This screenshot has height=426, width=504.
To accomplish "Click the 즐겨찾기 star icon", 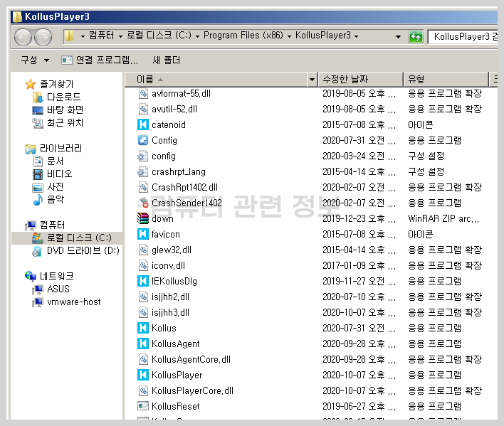I will pos(30,85).
